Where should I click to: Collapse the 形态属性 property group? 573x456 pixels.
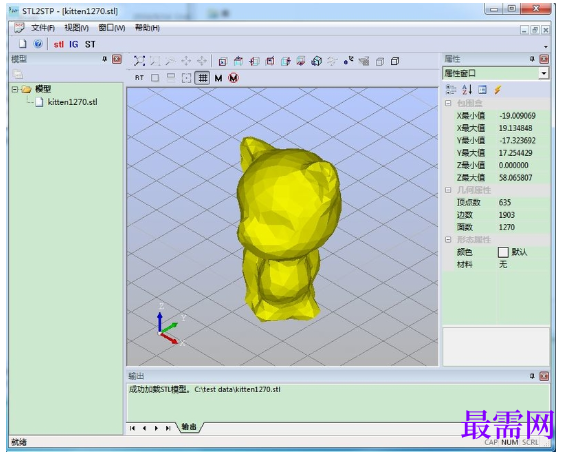coord(448,240)
